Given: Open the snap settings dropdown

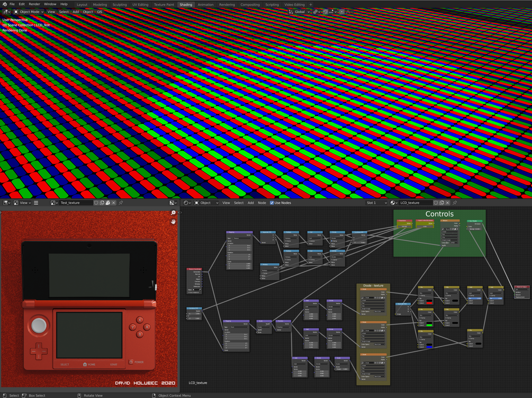Looking at the screenshot, I should point(332,12).
